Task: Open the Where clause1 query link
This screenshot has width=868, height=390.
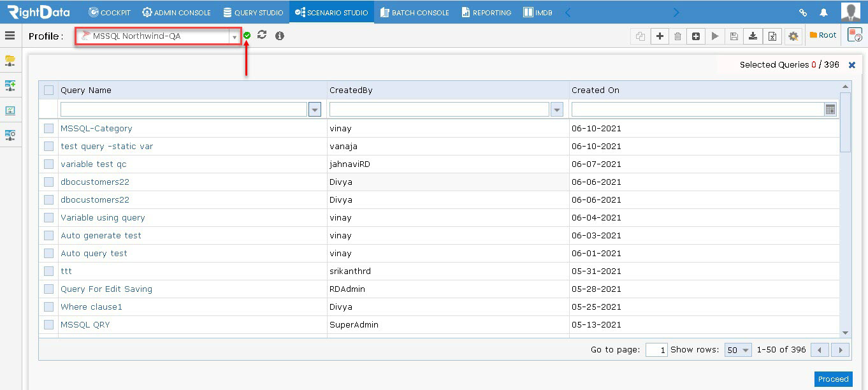Action: (x=91, y=307)
